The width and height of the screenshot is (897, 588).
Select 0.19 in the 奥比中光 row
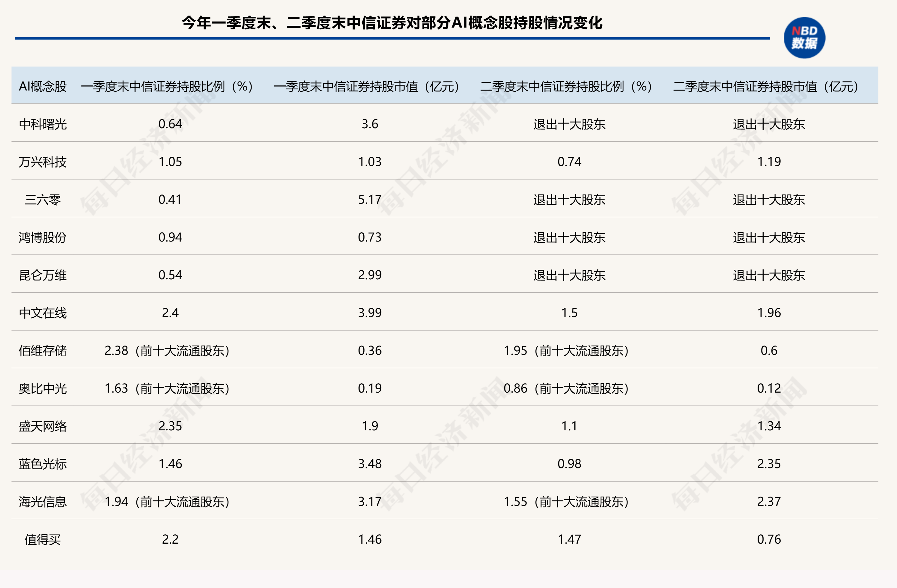tap(370, 388)
